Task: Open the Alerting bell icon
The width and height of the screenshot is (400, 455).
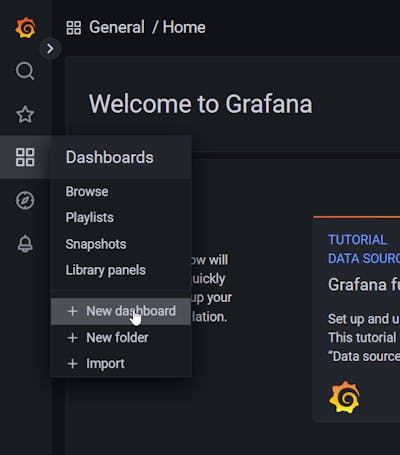Action: [25, 244]
